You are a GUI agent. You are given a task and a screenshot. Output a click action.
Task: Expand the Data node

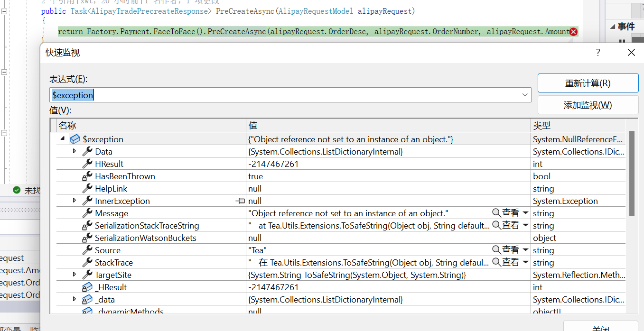[75, 151]
